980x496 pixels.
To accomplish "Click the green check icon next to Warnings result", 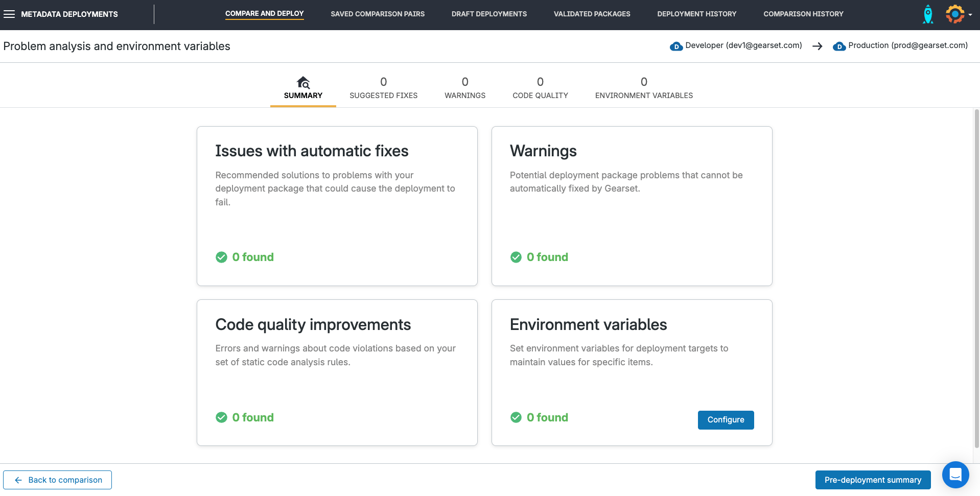I will click(x=516, y=257).
